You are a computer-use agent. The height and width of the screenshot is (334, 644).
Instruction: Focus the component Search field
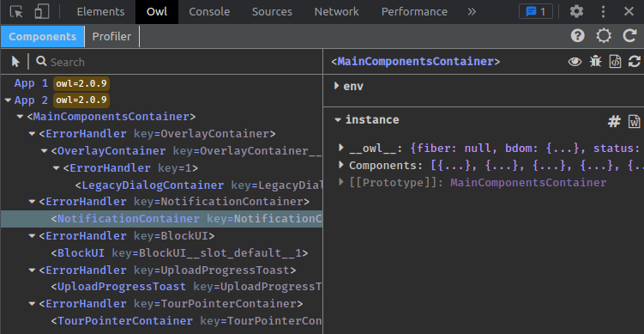185,62
